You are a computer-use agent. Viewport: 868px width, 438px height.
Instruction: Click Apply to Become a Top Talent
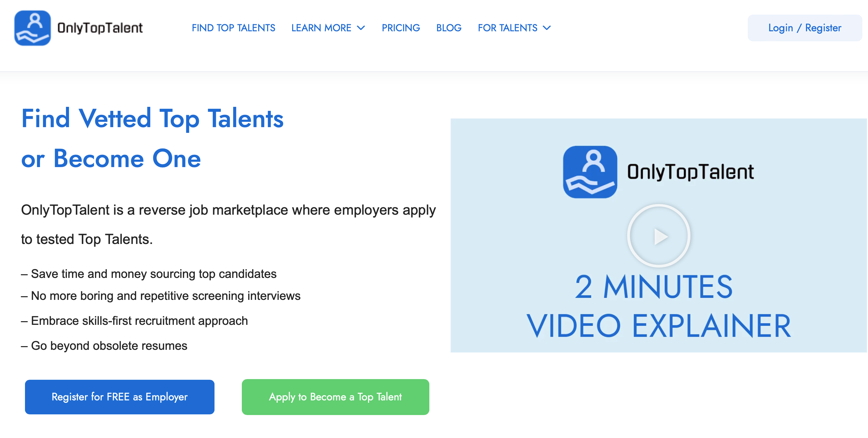335,397
